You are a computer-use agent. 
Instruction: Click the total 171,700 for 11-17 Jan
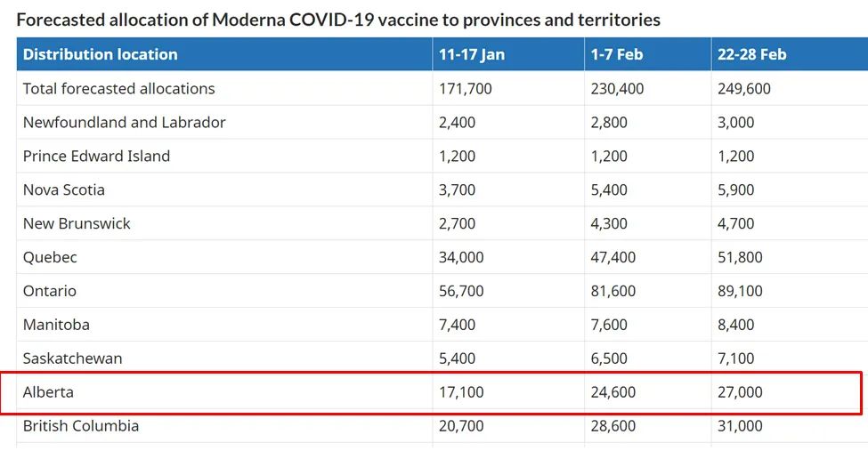click(466, 89)
